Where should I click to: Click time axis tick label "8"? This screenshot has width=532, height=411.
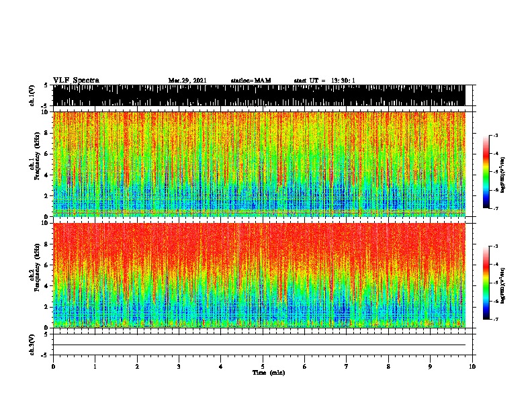[388, 366]
